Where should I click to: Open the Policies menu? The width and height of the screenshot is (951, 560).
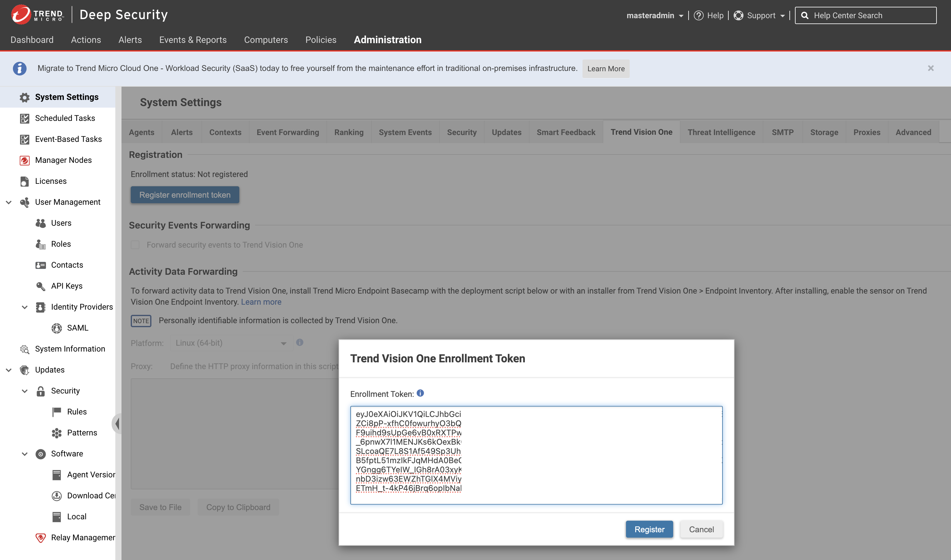pos(321,39)
